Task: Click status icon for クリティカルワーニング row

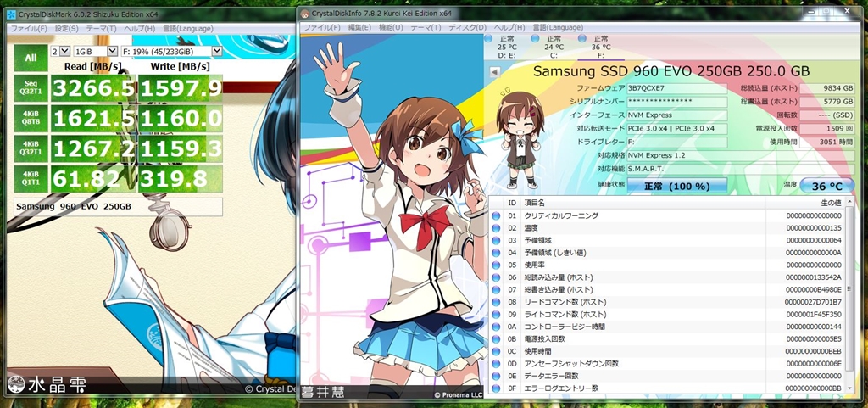Action: 496,216
